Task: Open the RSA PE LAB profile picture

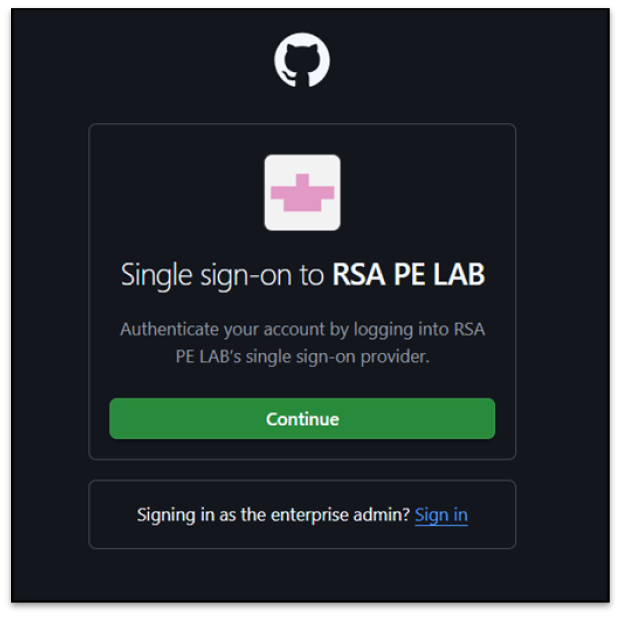Action: (x=302, y=193)
